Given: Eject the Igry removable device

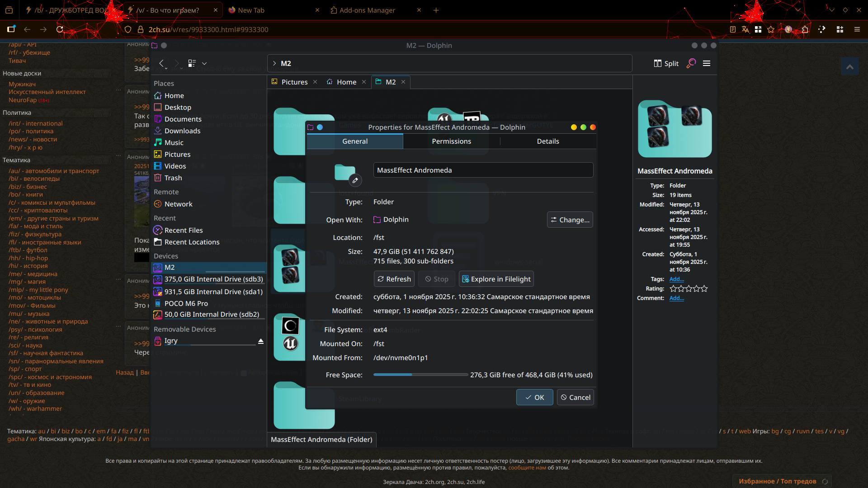Looking at the screenshot, I should pos(261,341).
